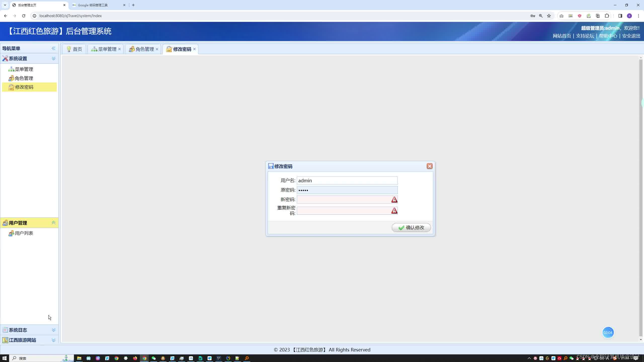Click the warning icon in 新密码 field
Screen dimensions: 644x362
394,200
